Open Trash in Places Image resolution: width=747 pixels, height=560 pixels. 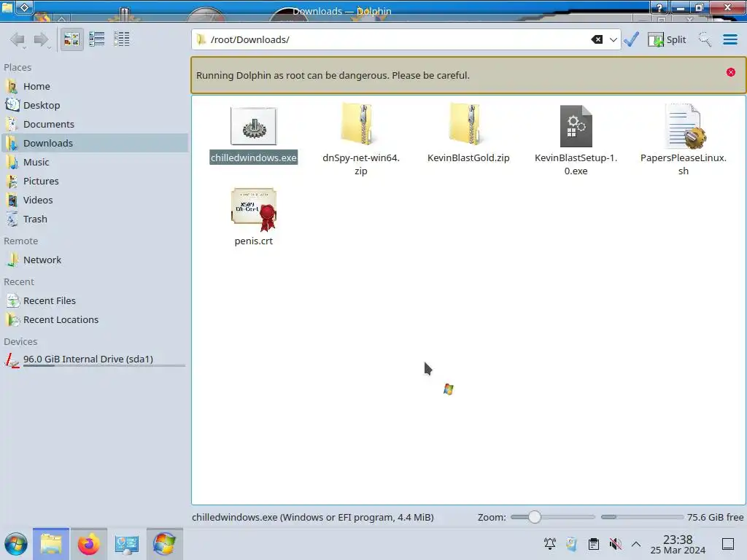[96, 219]
